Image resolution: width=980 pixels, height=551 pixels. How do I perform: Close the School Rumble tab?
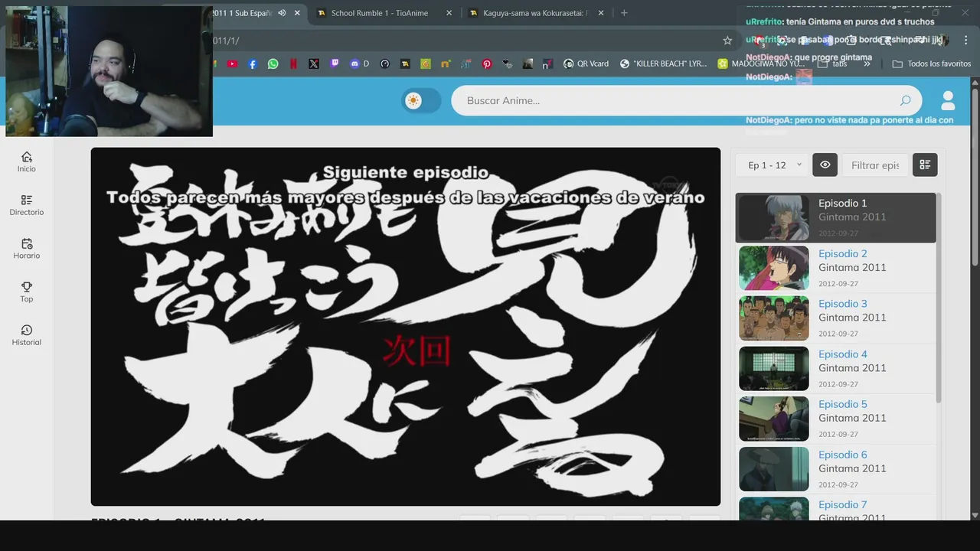[449, 13]
